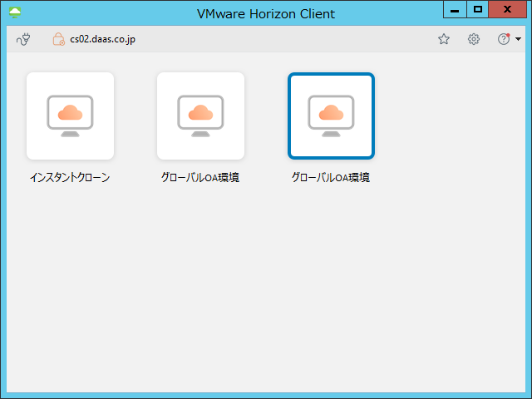Click the cs02.daas.co.jp server lock icon
Viewport: 532px width, 399px height.
tap(58, 39)
